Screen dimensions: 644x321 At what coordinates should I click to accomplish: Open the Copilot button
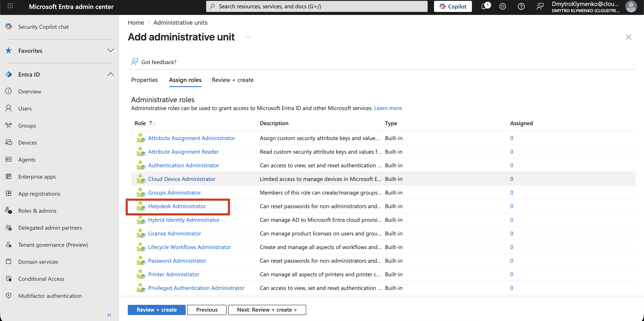click(x=453, y=7)
